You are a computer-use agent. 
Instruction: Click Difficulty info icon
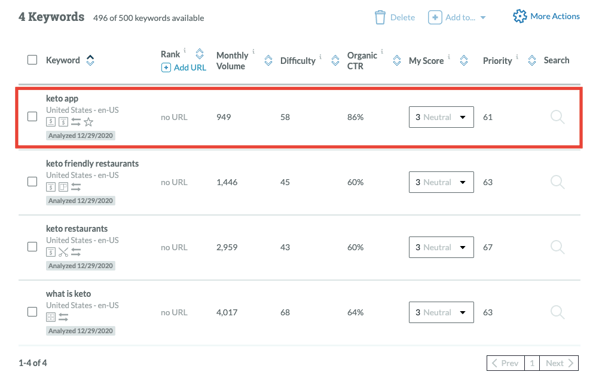point(320,57)
